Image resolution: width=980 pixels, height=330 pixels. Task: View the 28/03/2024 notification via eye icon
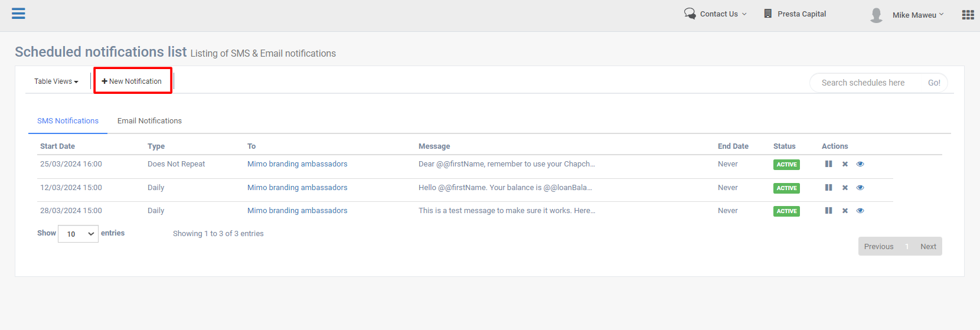pyautogui.click(x=860, y=211)
